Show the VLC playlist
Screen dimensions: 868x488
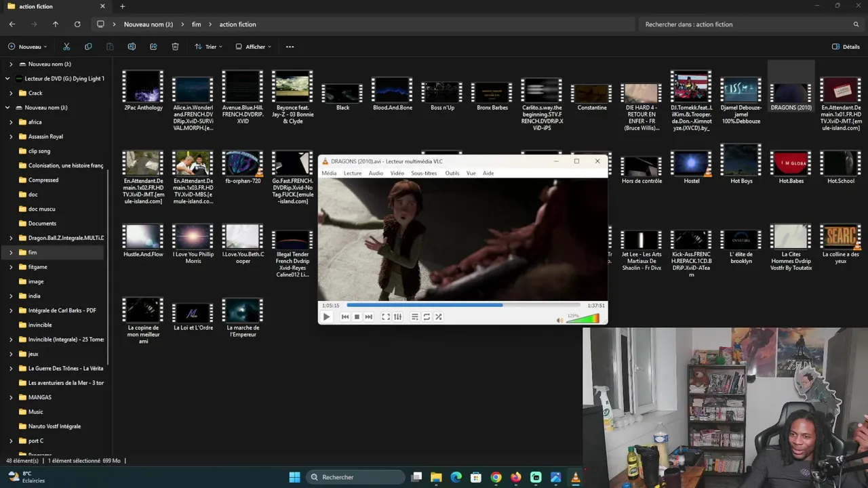[x=415, y=317]
